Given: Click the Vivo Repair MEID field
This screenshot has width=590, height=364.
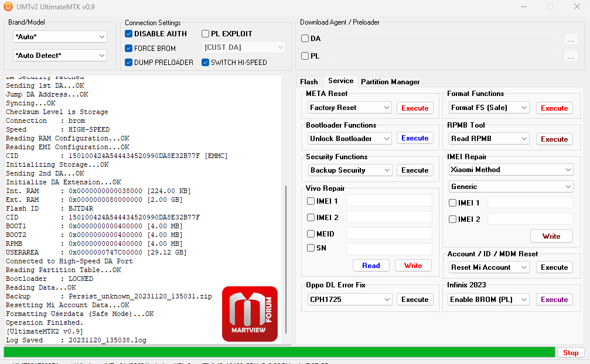Looking at the screenshot, I should click(389, 233).
